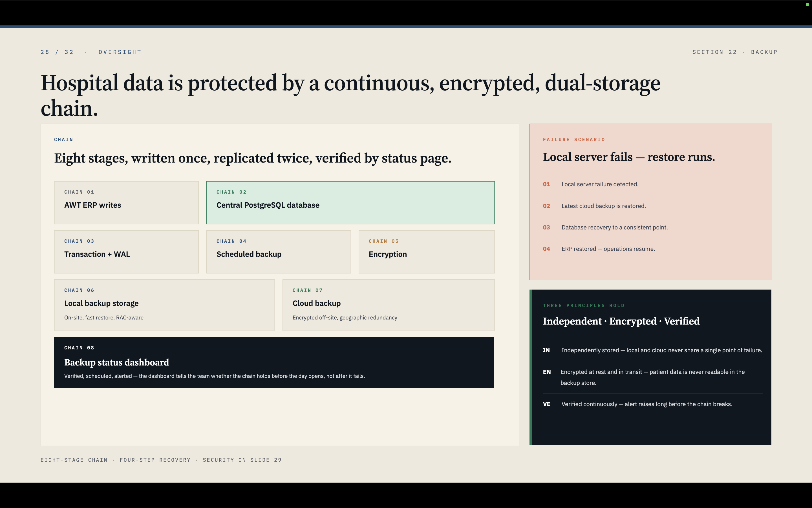Click 'Database recovery to a consistent point.'

click(614, 227)
